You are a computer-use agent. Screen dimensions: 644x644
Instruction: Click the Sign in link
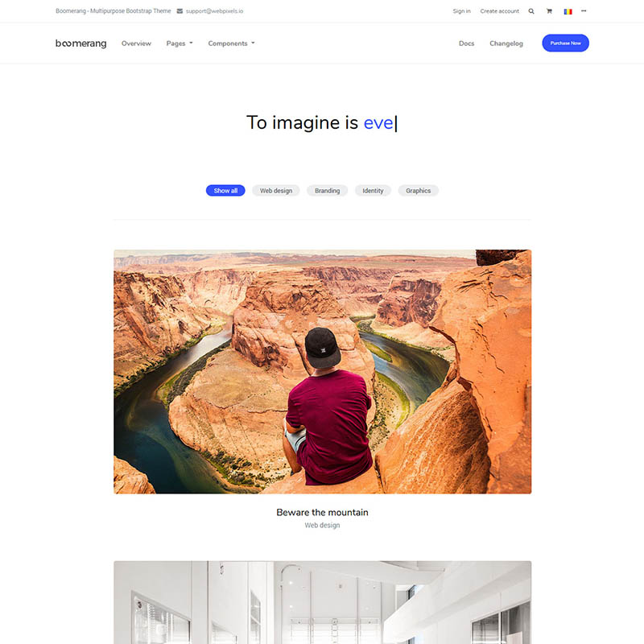pyautogui.click(x=461, y=11)
